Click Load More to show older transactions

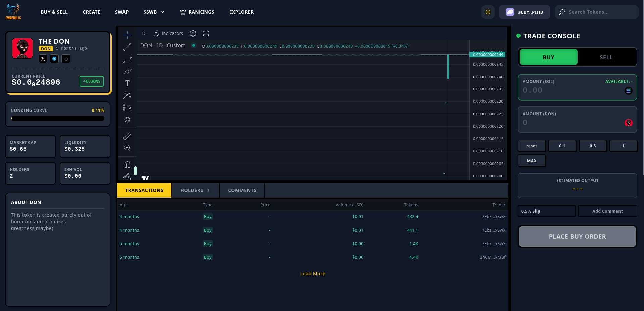tap(312, 273)
